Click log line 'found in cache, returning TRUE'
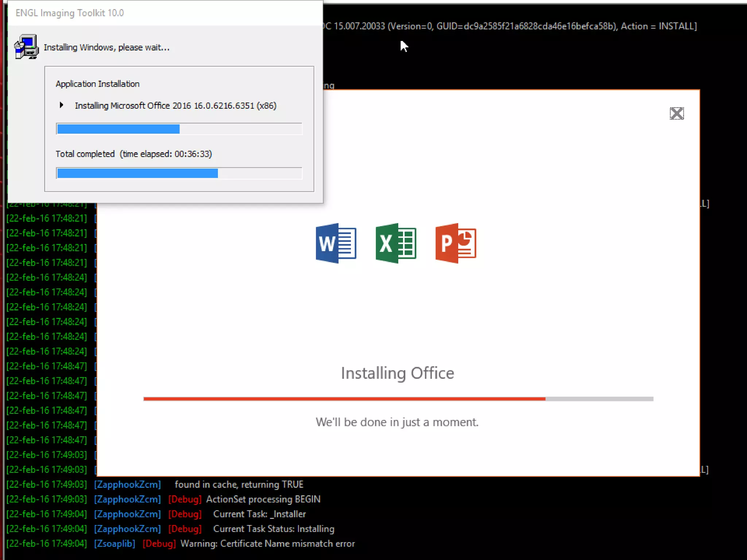 click(x=239, y=485)
